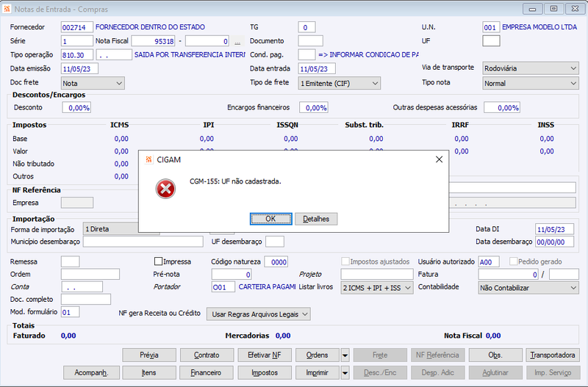Click the Código natureza field

pyautogui.click(x=276, y=262)
